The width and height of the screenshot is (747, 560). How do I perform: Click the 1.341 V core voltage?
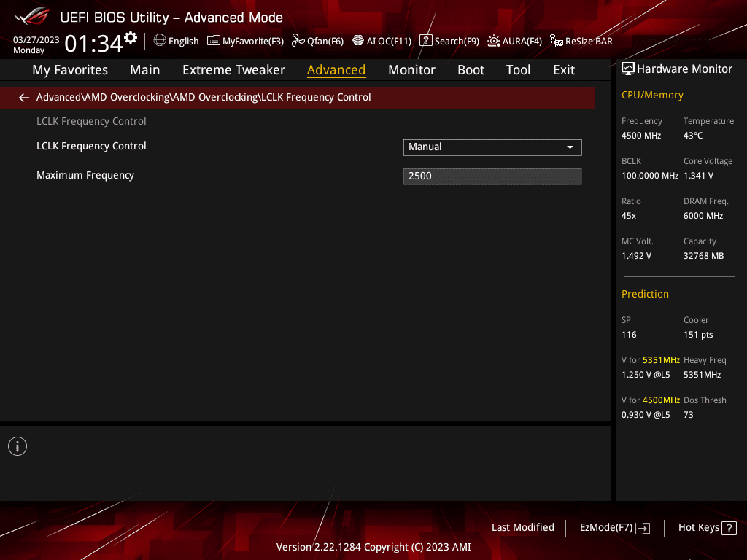[698, 176]
